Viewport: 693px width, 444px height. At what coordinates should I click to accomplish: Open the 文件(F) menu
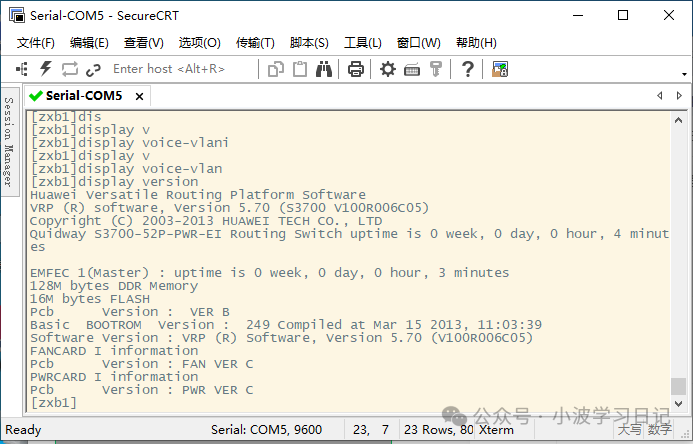coord(36,43)
